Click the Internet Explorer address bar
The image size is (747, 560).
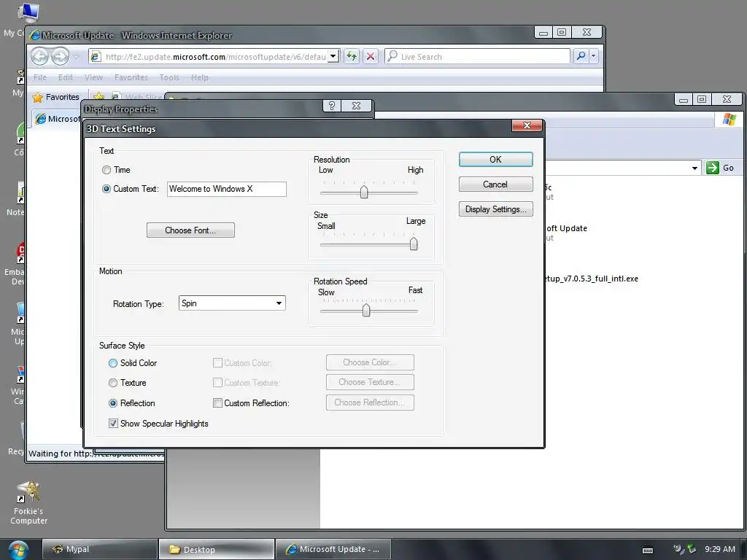point(214,57)
